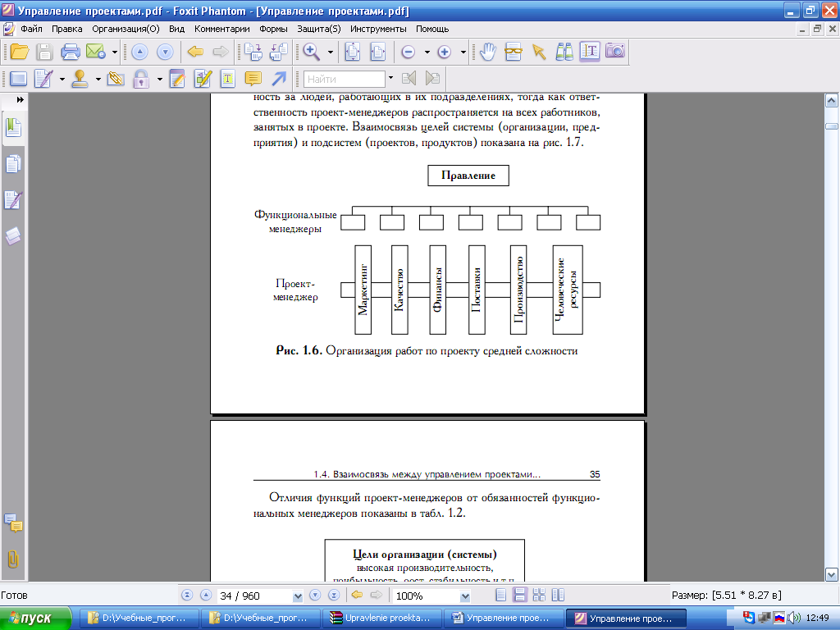Toggle the Select Text tool
Viewport: 840px width, 630px height.
pyautogui.click(x=589, y=52)
